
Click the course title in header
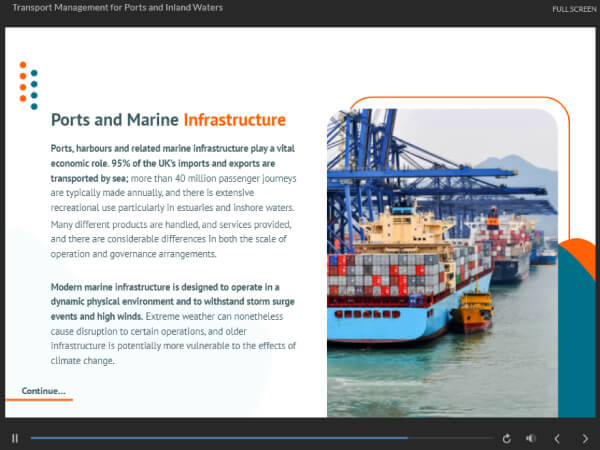coord(117,8)
